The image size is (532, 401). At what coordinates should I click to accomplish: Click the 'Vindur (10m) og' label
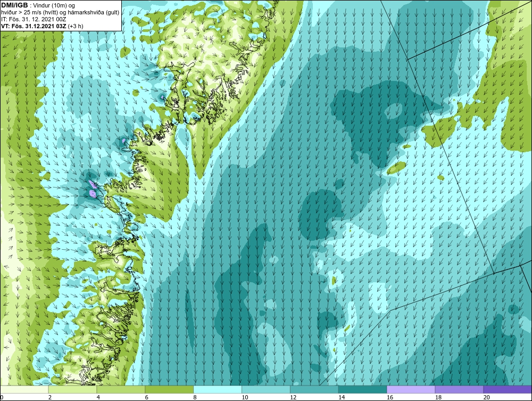tap(54, 5)
